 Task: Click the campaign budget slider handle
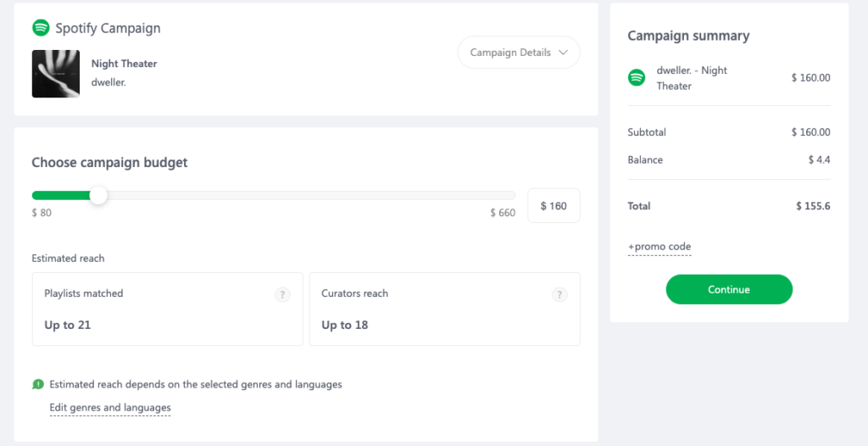tap(98, 195)
